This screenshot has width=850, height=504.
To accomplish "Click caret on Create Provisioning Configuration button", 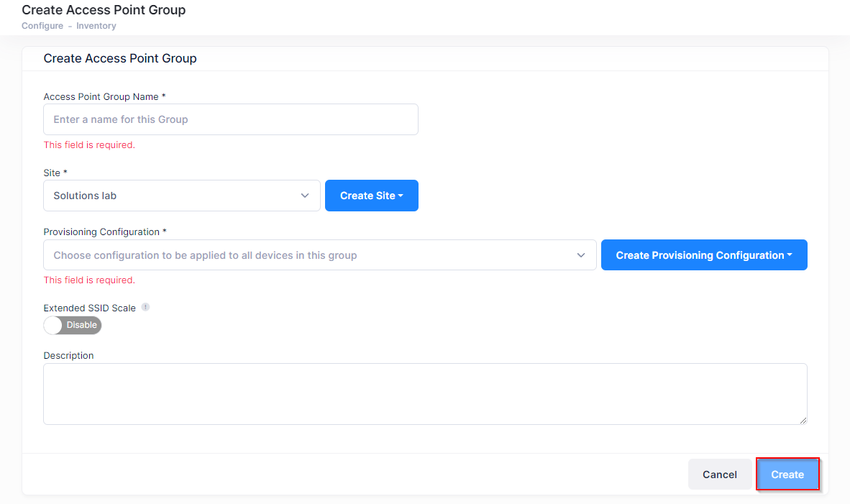I will pyautogui.click(x=790, y=255).
